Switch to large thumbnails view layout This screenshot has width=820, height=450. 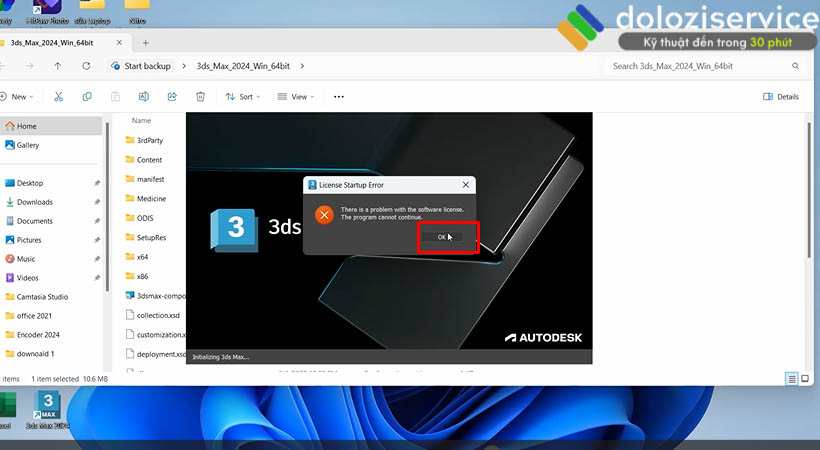(806, 379)
